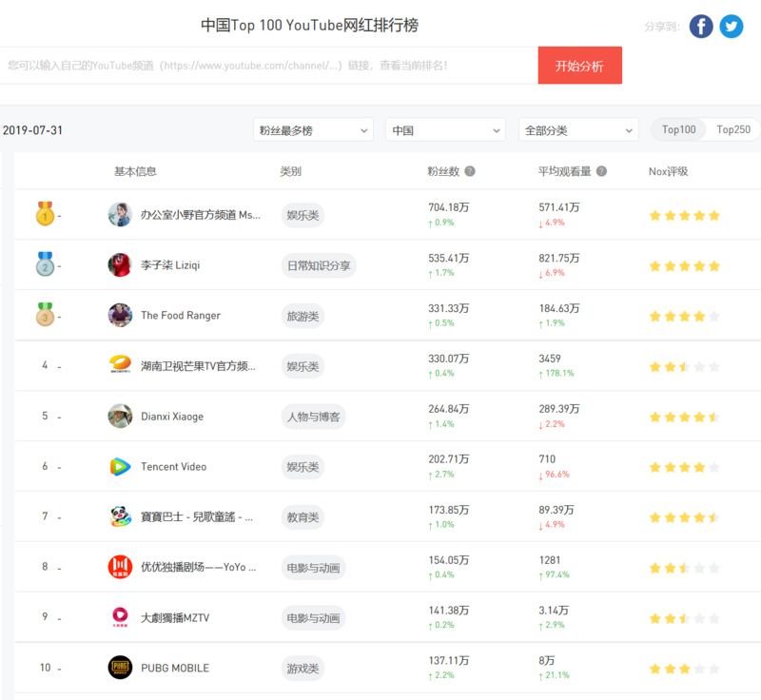Click the YouTube channel URL input field
Viewport: 761px width, 700px height.
point(266,66)
